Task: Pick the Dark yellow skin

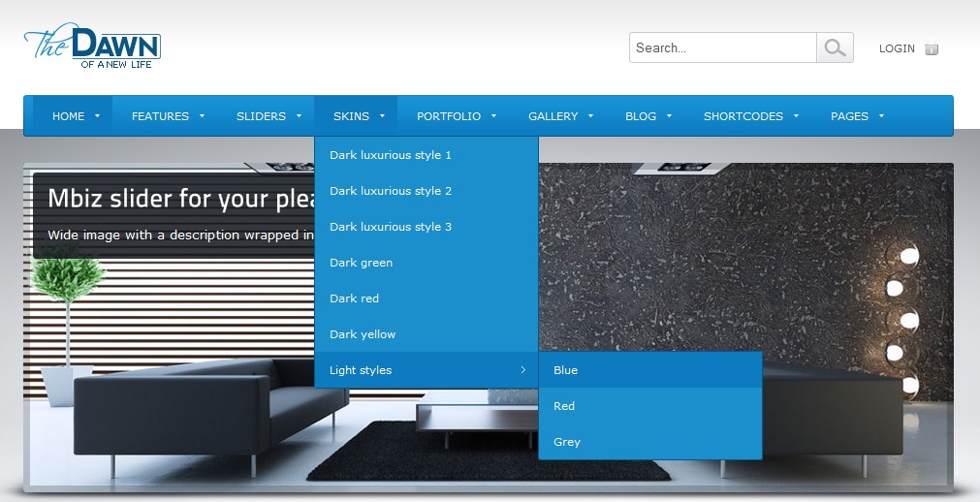Action: (x=363, y=334)
